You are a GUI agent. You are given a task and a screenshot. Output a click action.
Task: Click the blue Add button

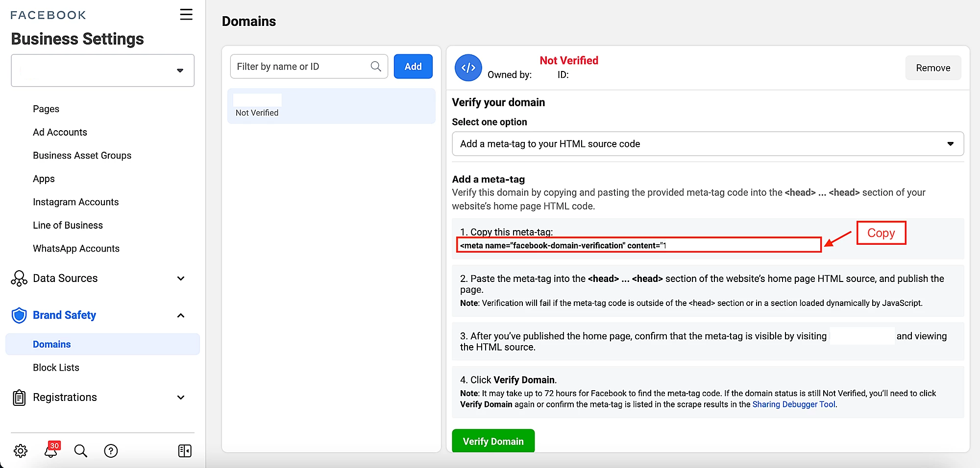coord(413,67)
